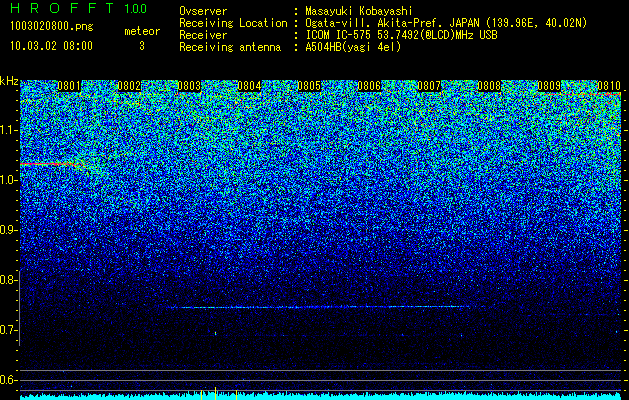Viewport: 629px width, 400px height.
Task: Click the Receiving antenna field label
Action: point(230,47)
